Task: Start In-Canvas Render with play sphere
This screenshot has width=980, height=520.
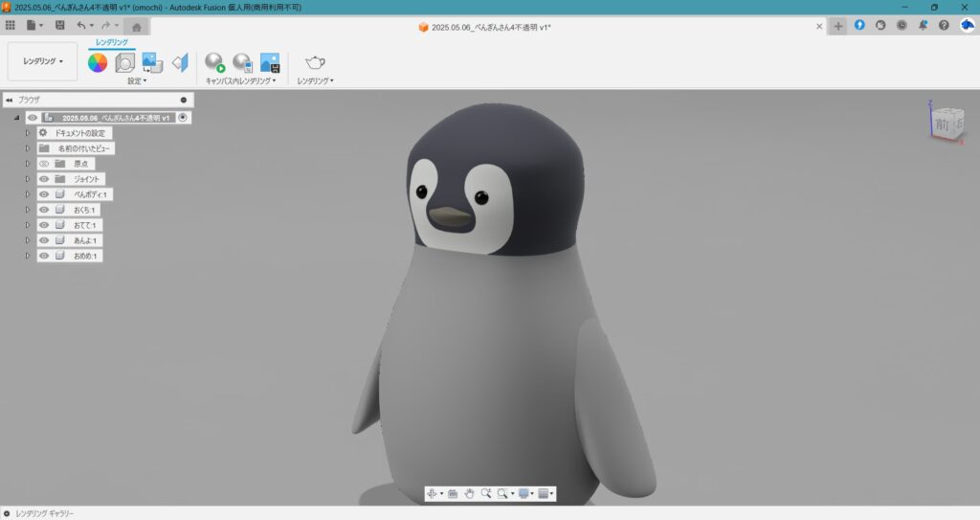Action: tap(214, 63)
